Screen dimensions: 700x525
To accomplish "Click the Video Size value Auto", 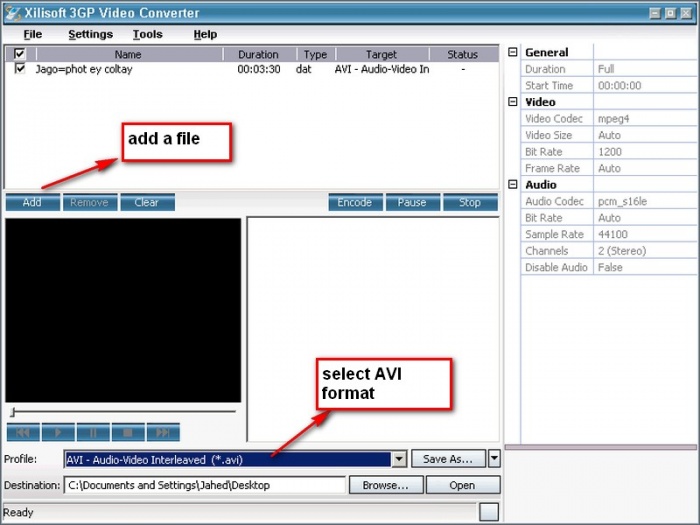I will tap(609, 135).
